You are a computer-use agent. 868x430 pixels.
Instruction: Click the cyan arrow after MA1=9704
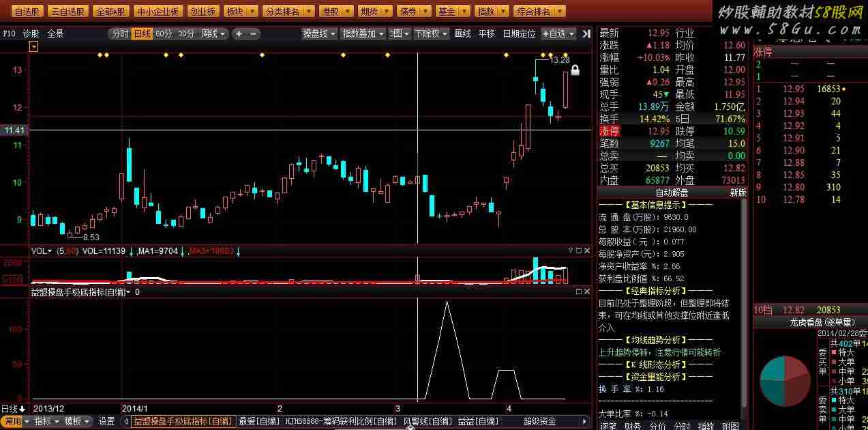click(x=183, y=251)
